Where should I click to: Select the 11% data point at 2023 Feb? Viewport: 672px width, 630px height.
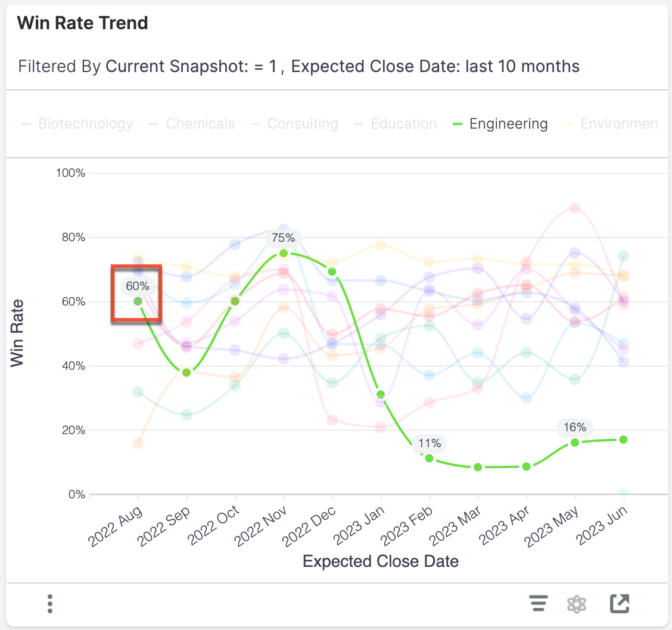[429, 459]
